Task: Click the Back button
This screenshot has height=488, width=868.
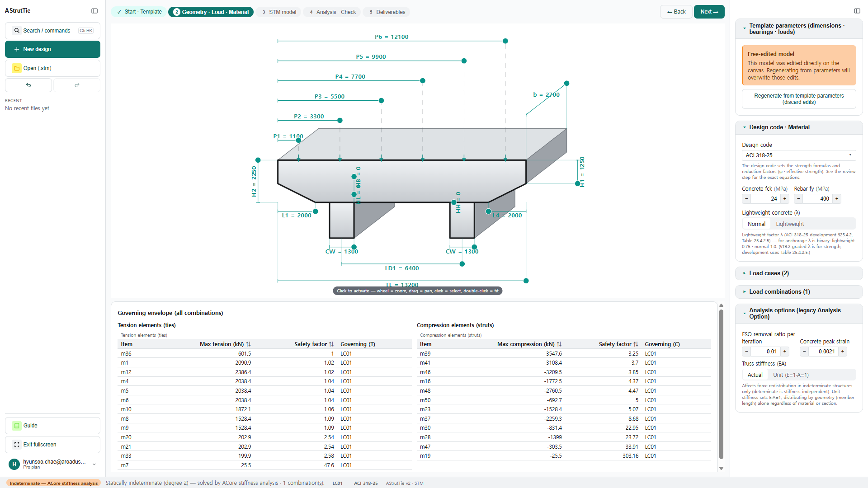Action: click(676, 12)
